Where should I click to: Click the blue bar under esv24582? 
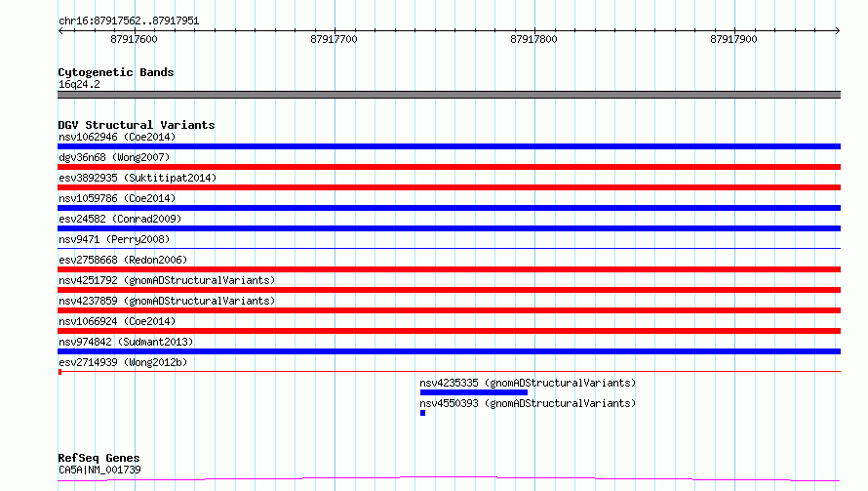click(x=449, y=228)
